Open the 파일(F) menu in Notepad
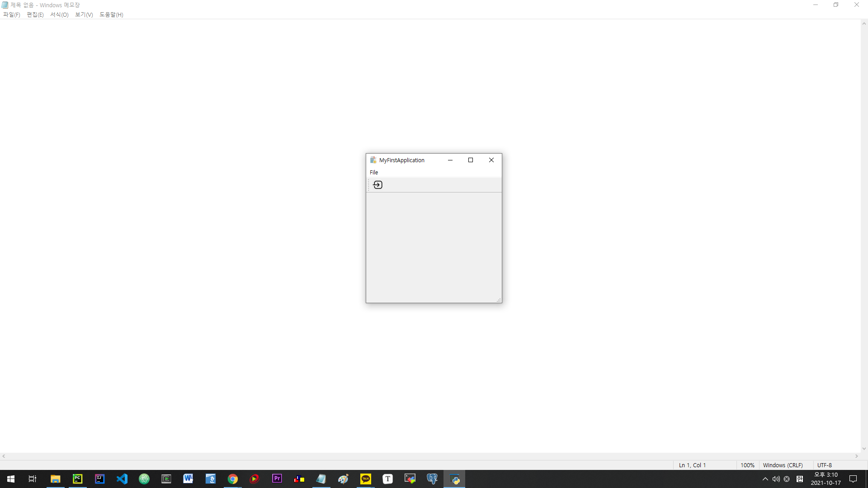The image size is (868, 488). [12, 15]
